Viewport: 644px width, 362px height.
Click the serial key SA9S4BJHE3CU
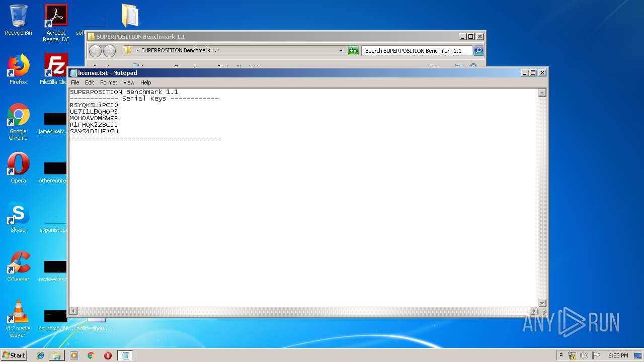(94, 131)
